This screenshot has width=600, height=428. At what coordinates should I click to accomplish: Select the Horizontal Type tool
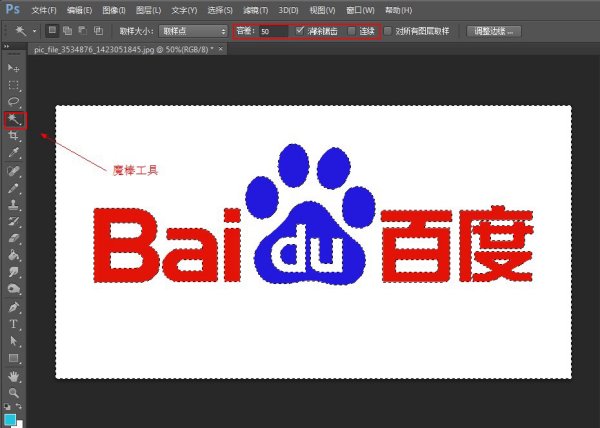point(13,324)
